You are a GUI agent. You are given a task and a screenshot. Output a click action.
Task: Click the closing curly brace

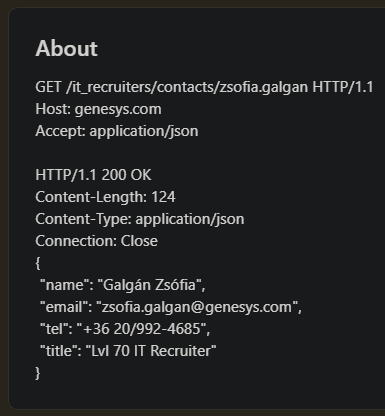coord(38,373)
